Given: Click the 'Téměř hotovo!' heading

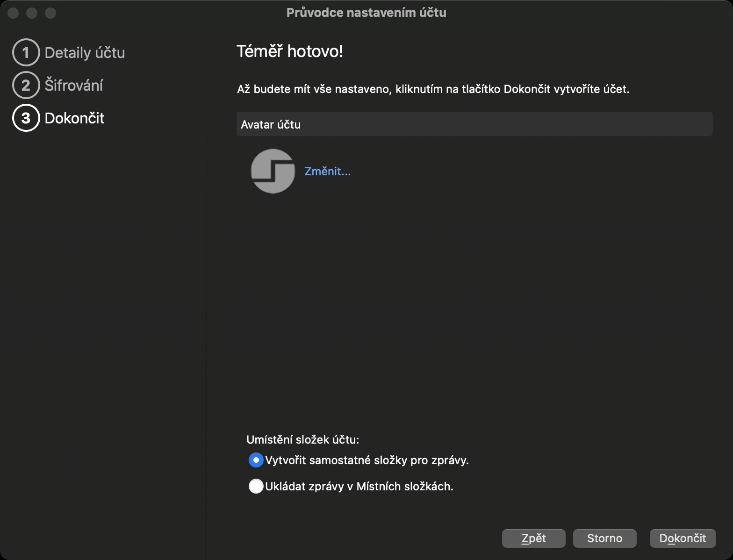Looking at the screenshot, I should (290, 51).
